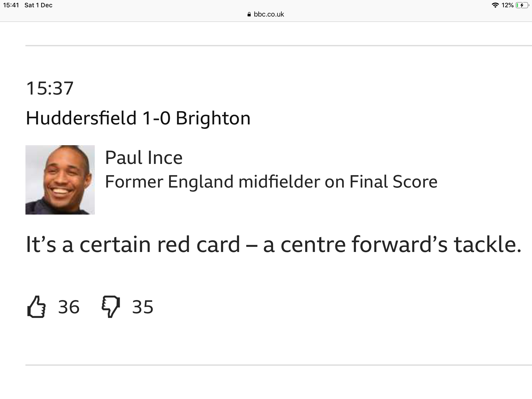Click the thumbs up like icon
The width and height of the screenshot is (532, 399).
(x=36, y=307)
